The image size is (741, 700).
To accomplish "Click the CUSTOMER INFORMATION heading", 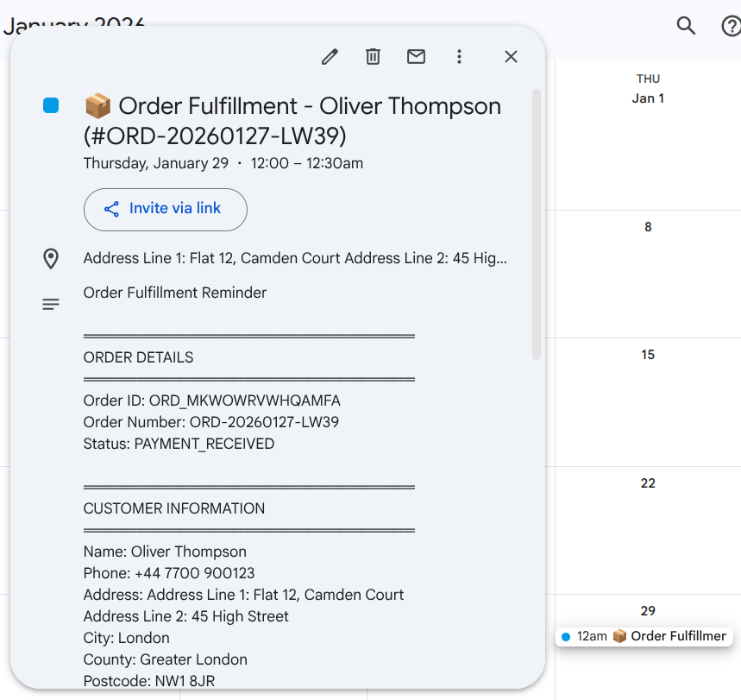I will (x=174, y=508).
